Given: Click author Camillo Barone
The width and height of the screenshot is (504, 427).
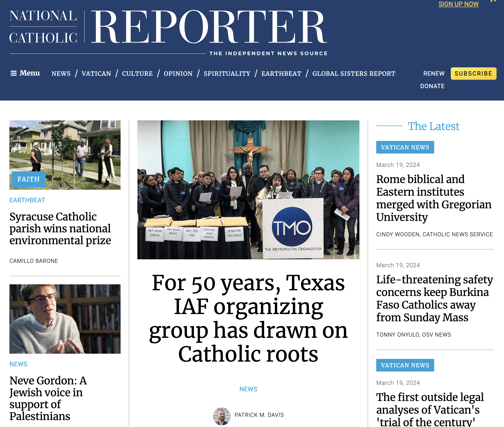Looking at the screenshot, I should 34,261.
